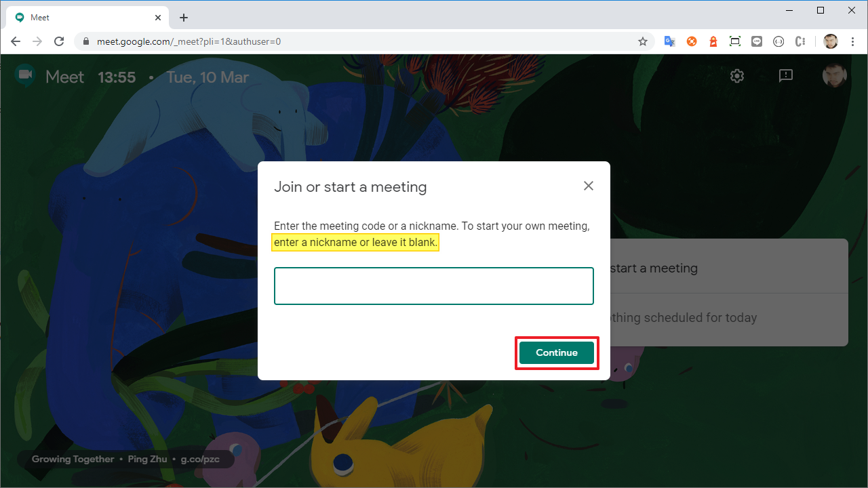Go back in browser history
This screenshot has width=868, height=488.
point(16,41)
